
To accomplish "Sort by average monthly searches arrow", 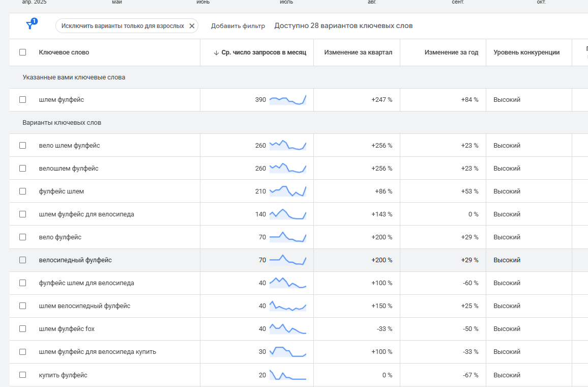I will pos(216,52).
